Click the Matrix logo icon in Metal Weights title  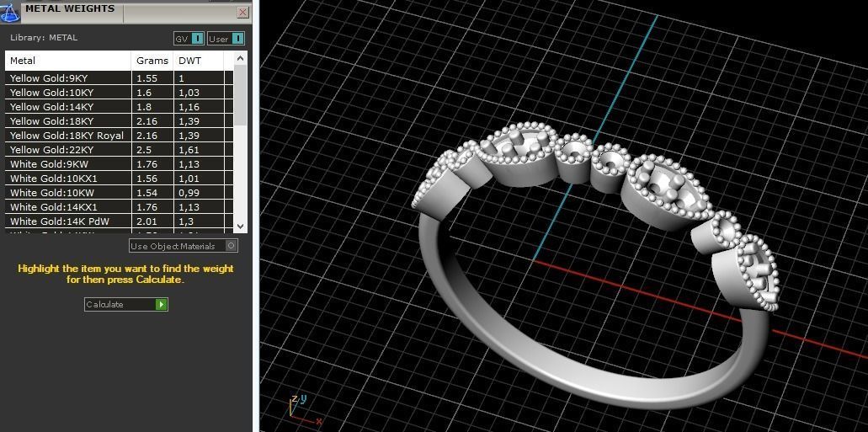point(9,11)
